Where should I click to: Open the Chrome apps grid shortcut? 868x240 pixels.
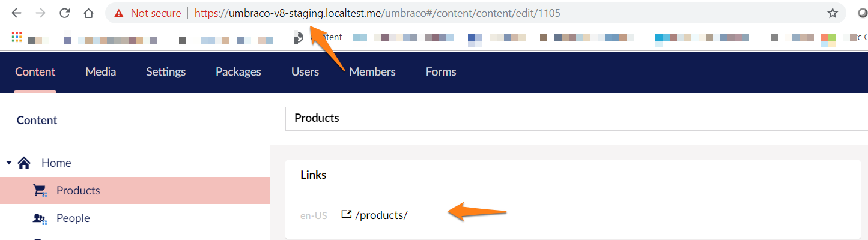point(17,37)
